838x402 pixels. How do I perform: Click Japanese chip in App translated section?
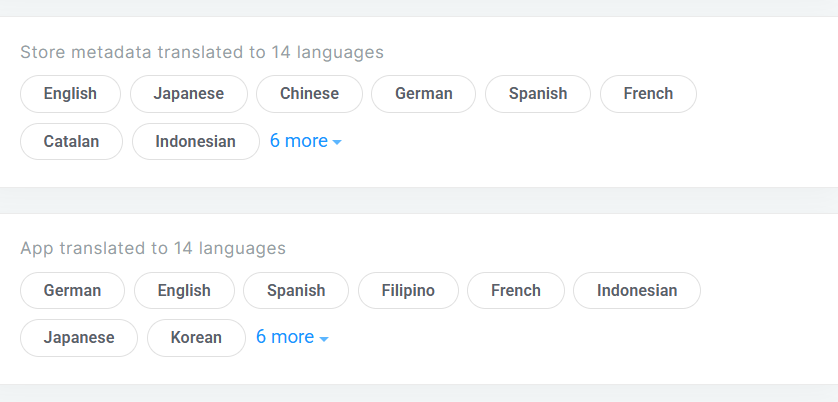coord(79,338)
